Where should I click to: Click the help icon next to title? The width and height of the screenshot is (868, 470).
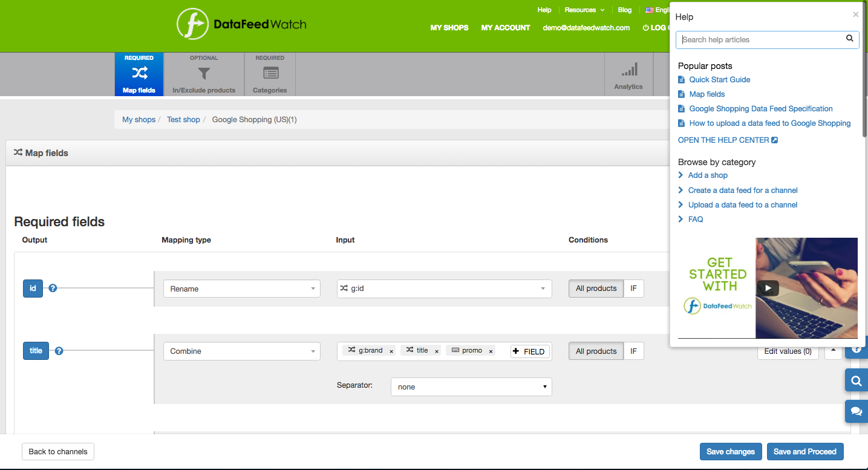59,351
